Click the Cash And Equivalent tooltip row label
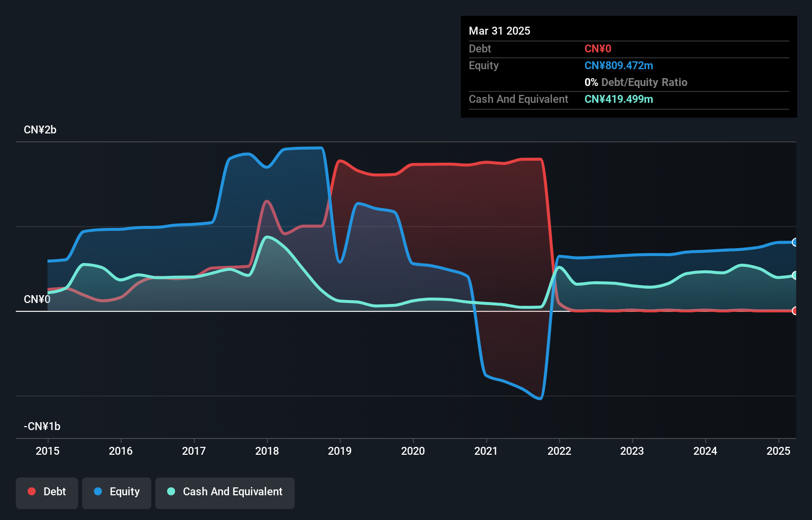 518,99
